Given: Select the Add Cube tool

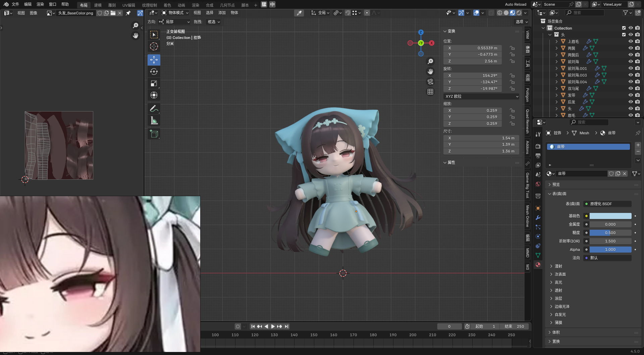Looking at the screenshot, I should [154, 134].
